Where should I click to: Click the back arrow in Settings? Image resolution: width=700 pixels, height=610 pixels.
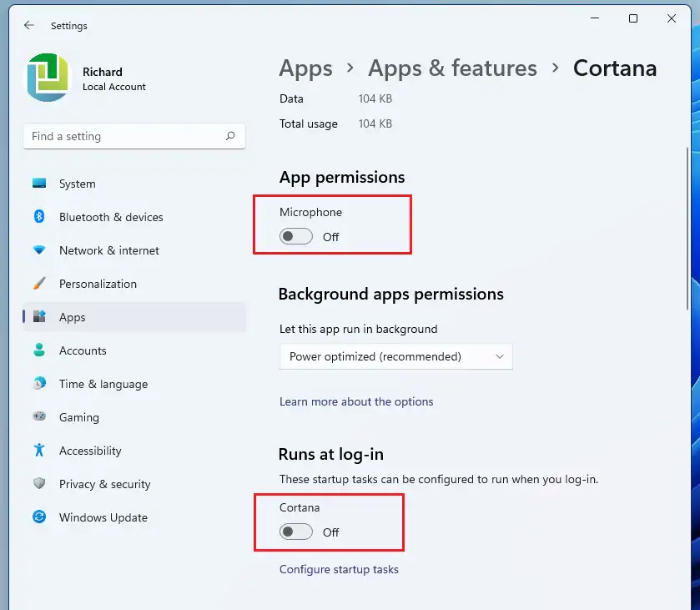29,25
